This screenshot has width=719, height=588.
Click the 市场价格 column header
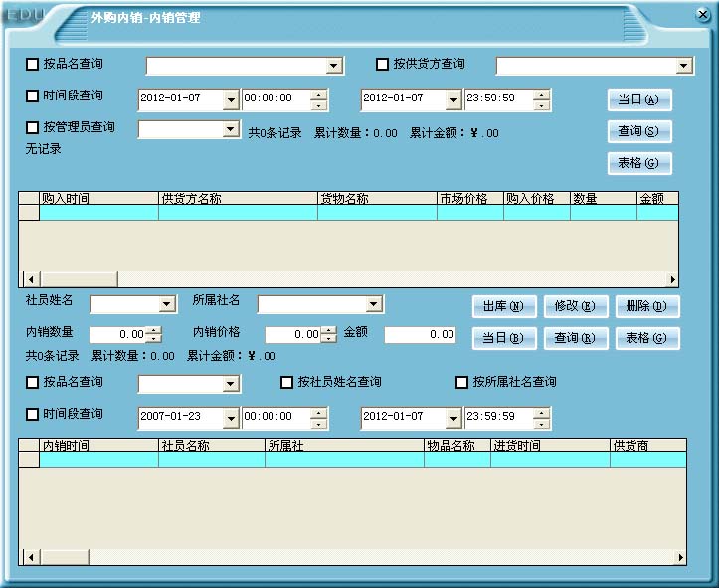click(470, 199)
